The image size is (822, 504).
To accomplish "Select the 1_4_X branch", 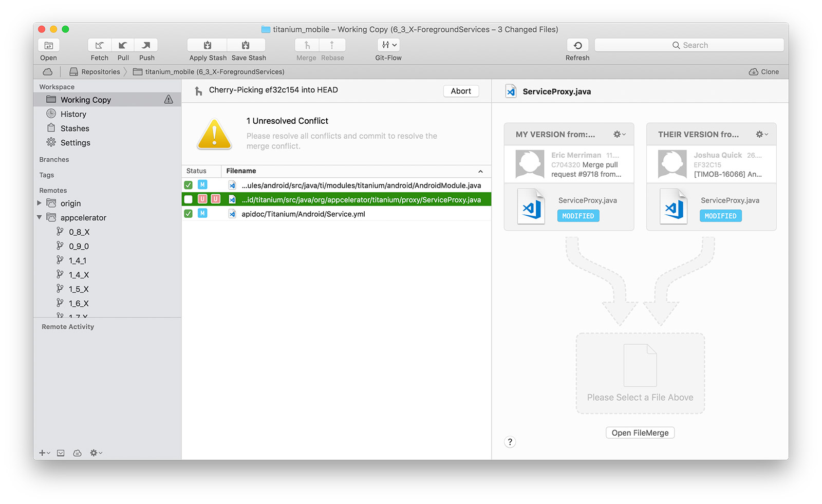I will (79, 275).
